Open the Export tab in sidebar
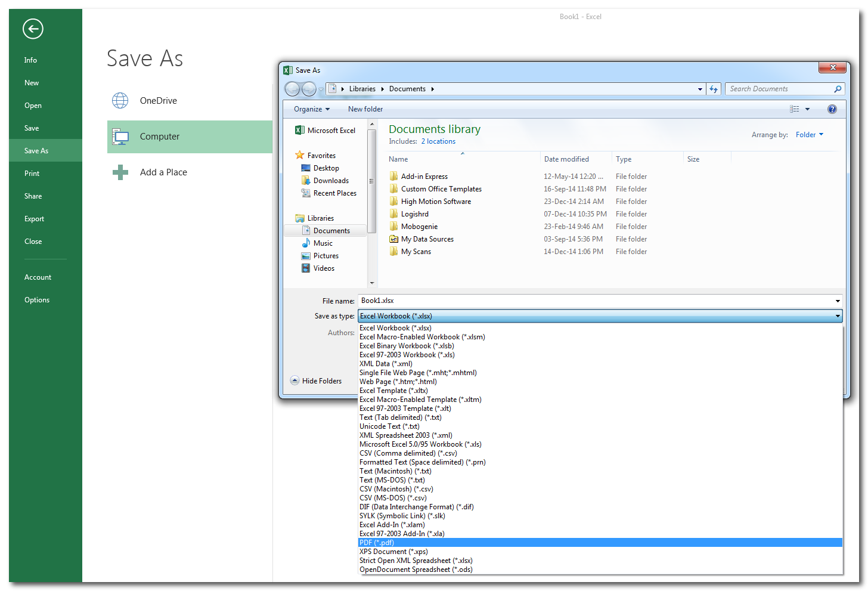This screenshot has height=591, width=868. (x=34, y=219)
